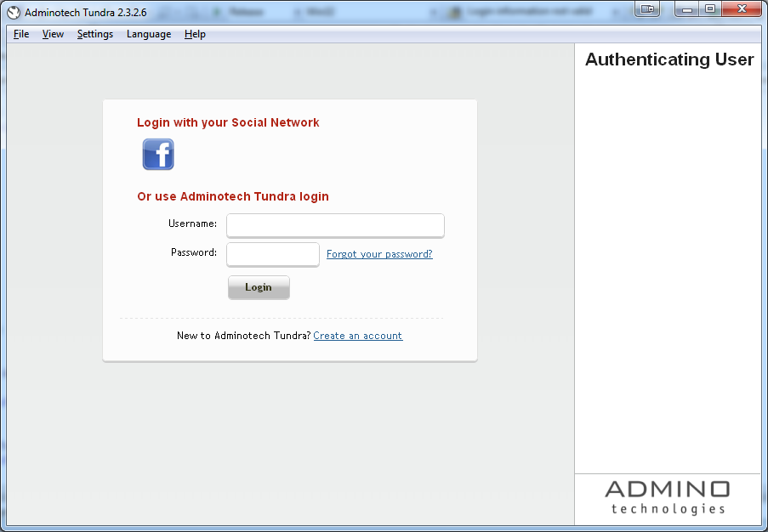
Task: Open the View menu
Action: coord(53,34)
